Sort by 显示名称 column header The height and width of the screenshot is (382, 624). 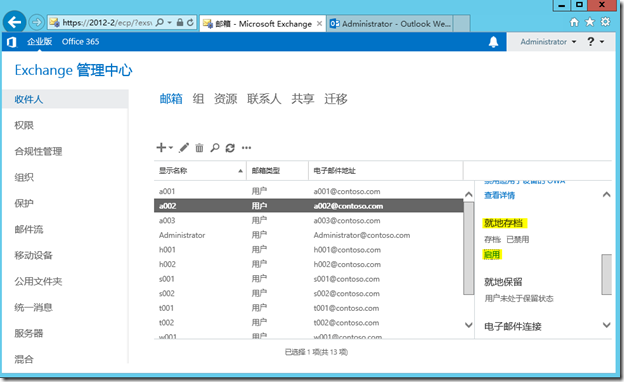(x=200, y=171)
